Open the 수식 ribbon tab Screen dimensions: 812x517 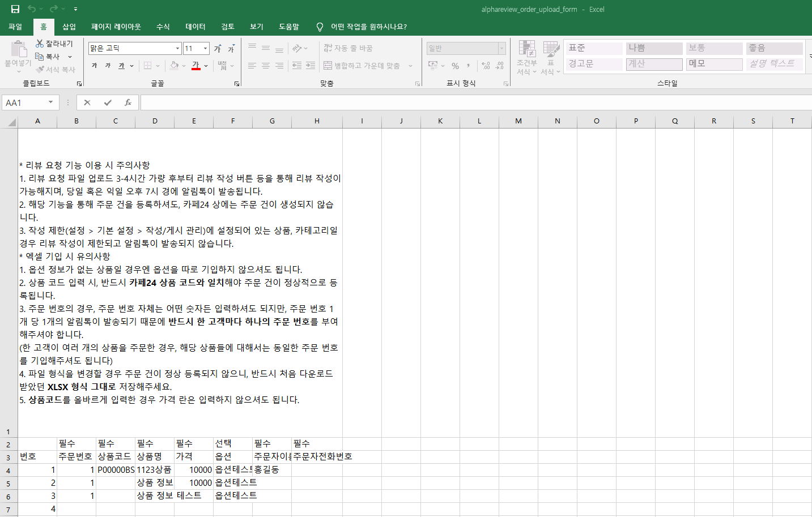[x=163, y=27]
